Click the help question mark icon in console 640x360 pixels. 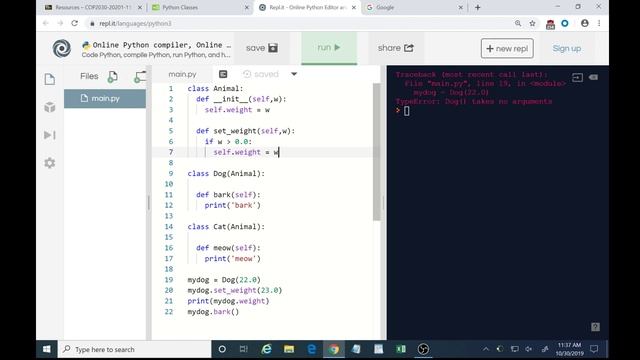click(x=596, y=327)
